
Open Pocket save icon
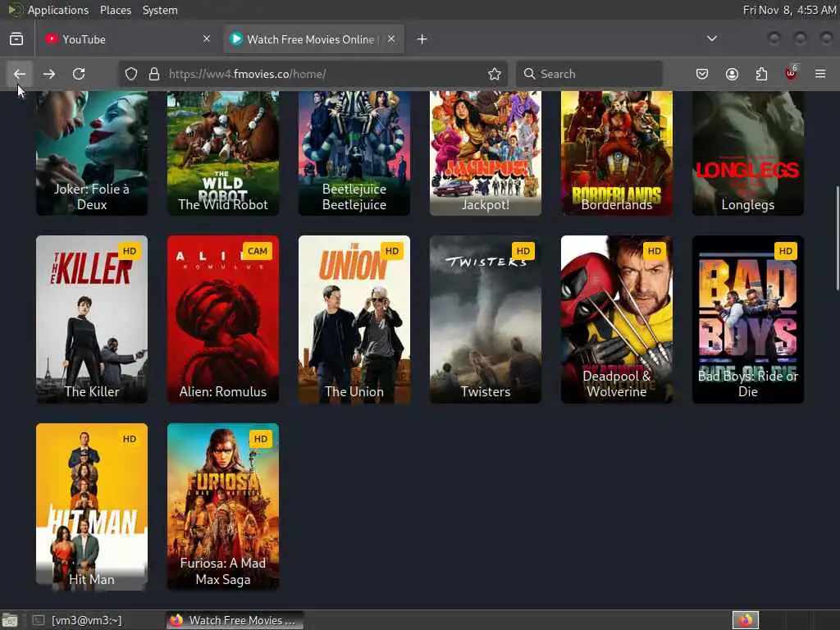pos(702,74)
